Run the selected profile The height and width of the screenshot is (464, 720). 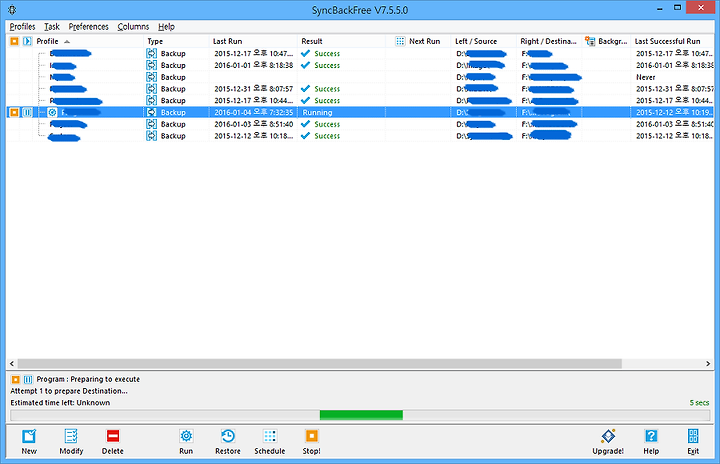click(186, 441)
